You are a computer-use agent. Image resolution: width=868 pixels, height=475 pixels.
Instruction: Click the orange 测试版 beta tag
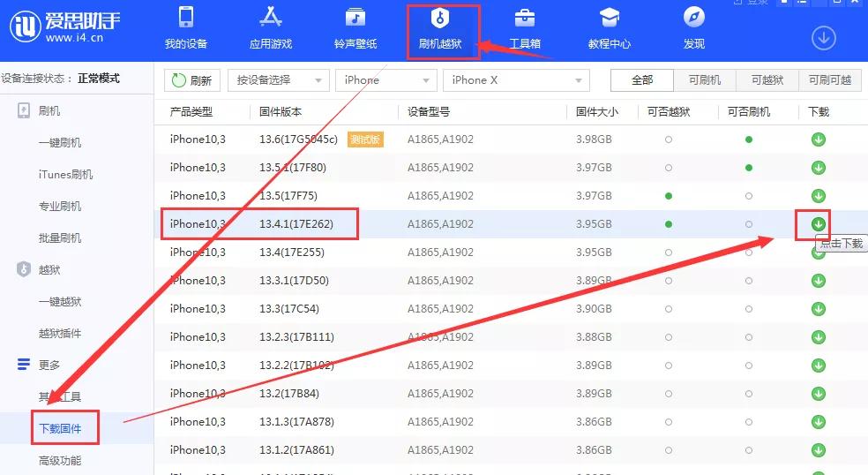coord(365,139)
